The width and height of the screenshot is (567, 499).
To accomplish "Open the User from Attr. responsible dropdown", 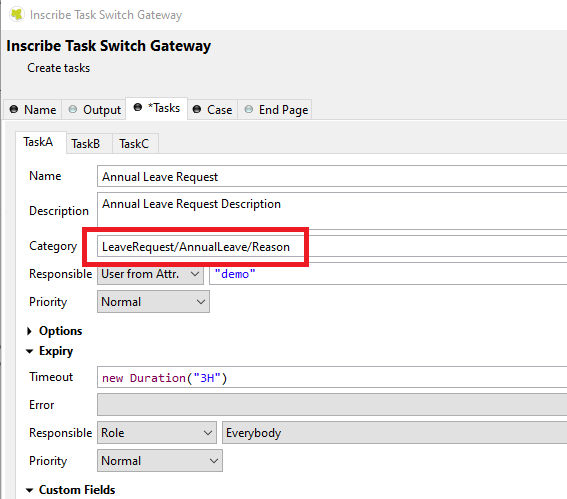I will [150, 274].
